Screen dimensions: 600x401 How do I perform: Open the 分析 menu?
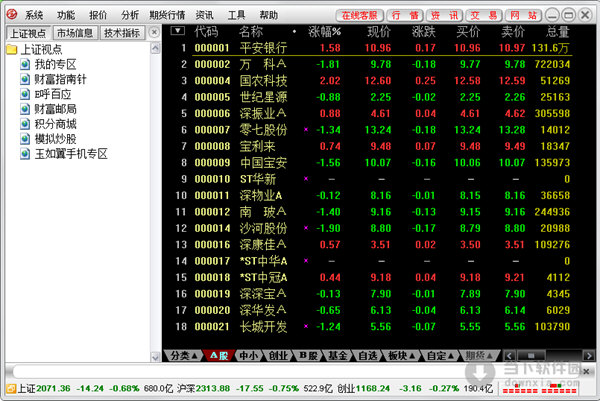coord(130,15)
